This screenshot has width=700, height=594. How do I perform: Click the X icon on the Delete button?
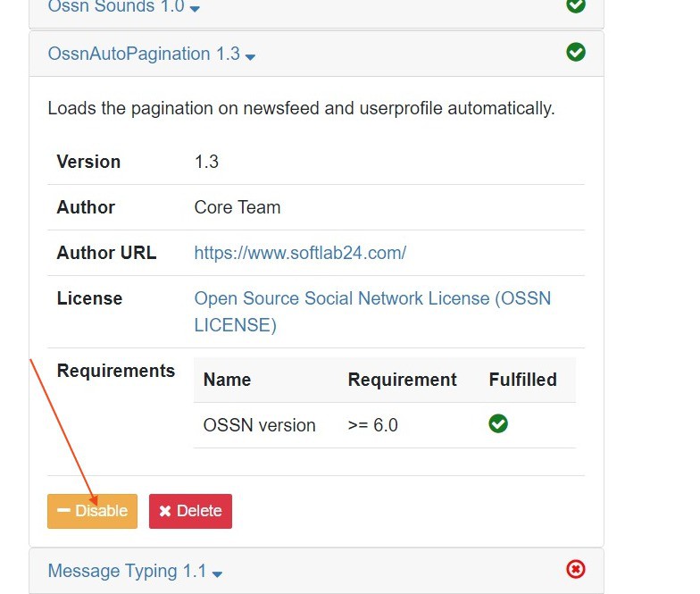tap(165, 511)
